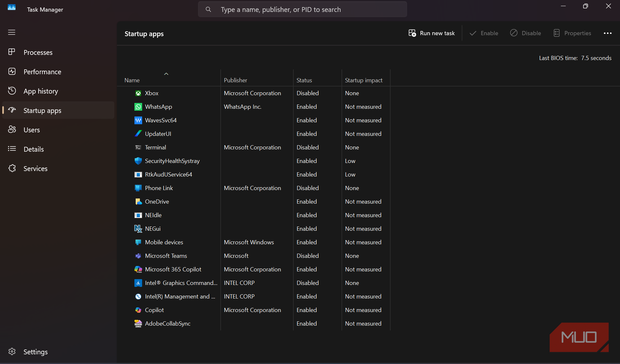Select the RtkAudUService64 row name

point(169,175)
